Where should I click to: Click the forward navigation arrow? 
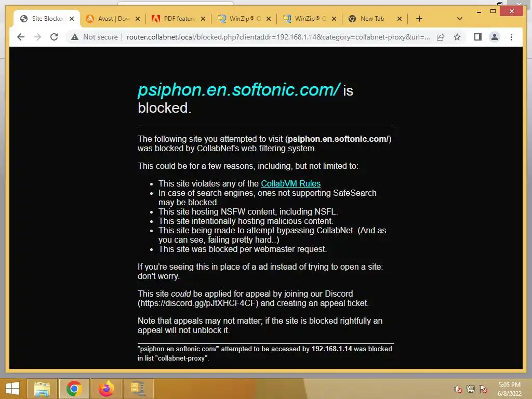[37, 37]
